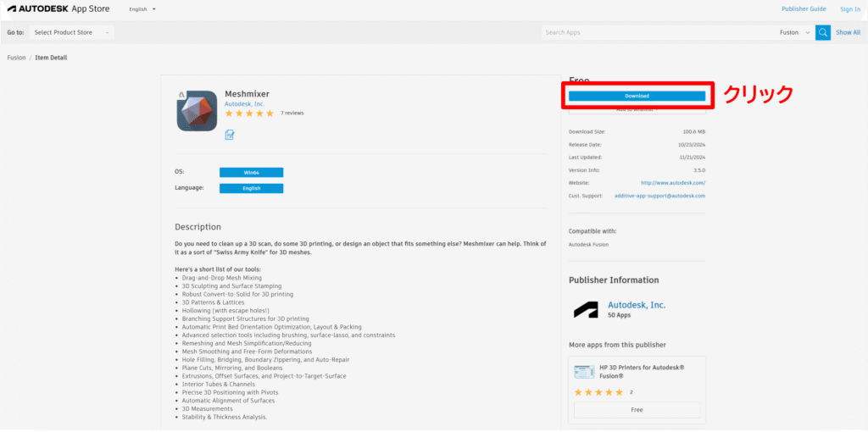Click the additive-app-support@autodesk.com email link

point(659,196)
